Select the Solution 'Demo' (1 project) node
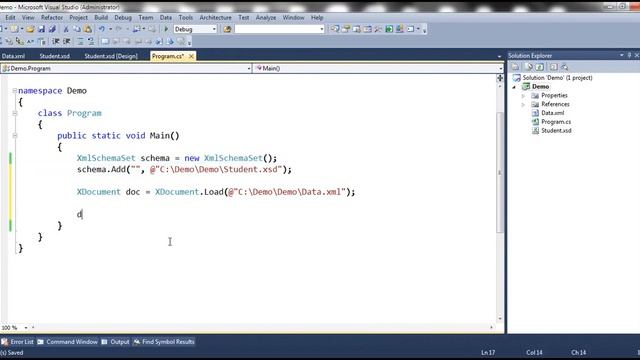Image resolution: width=640 pixels, height=360 pixels. coord(557,78)
